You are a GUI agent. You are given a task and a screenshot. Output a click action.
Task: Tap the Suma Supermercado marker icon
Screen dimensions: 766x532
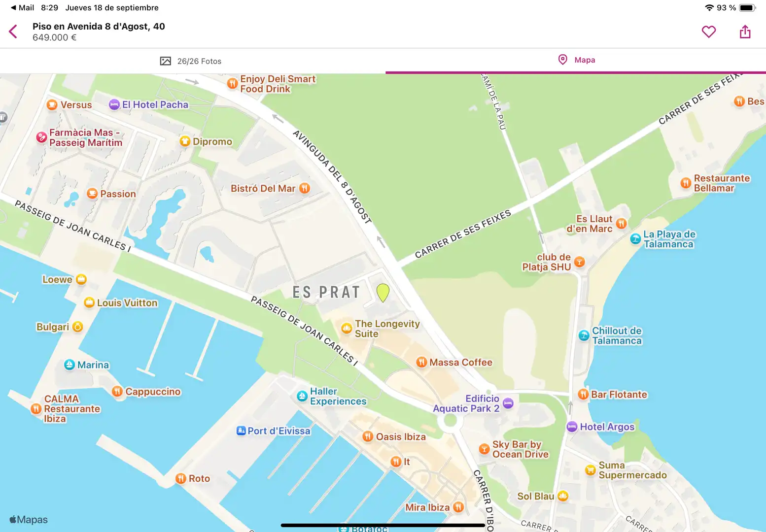pos(590,470)
